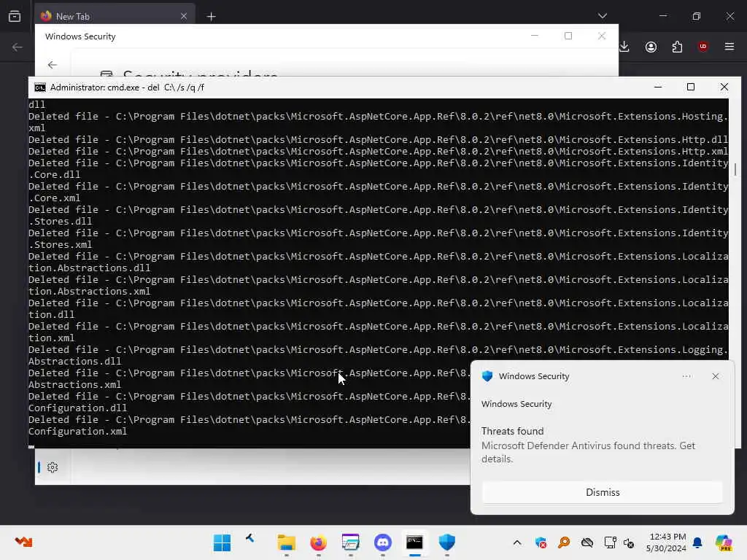
Task: Open the Firefox extensions puzzle icon
Action: pos(677,47)
